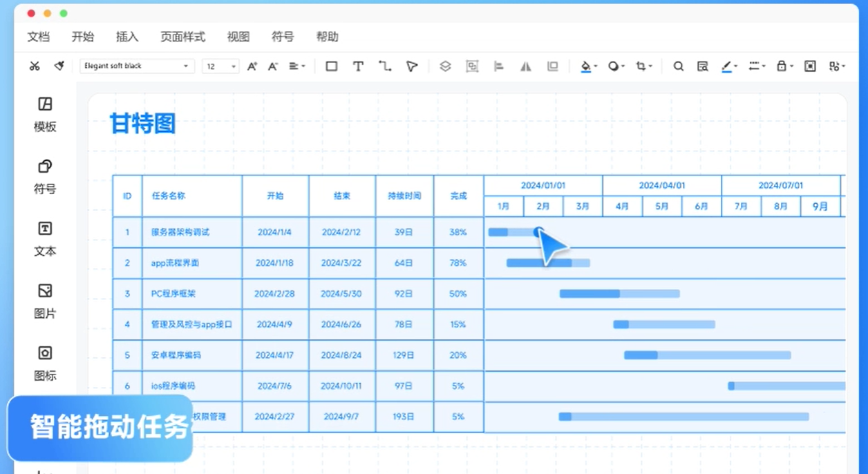Increase font size with A+ icon
The image size is (868, 474).
[252, 66]
